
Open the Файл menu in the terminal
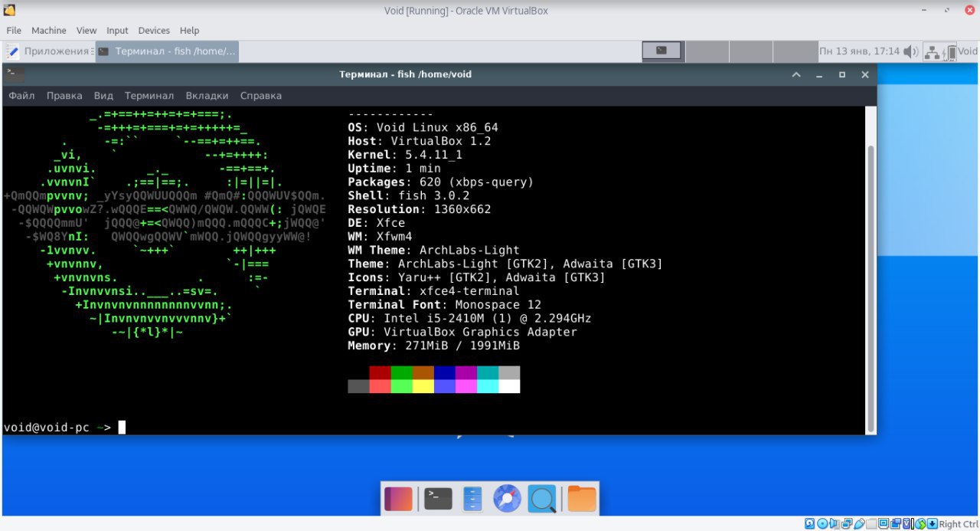[21, 96]
